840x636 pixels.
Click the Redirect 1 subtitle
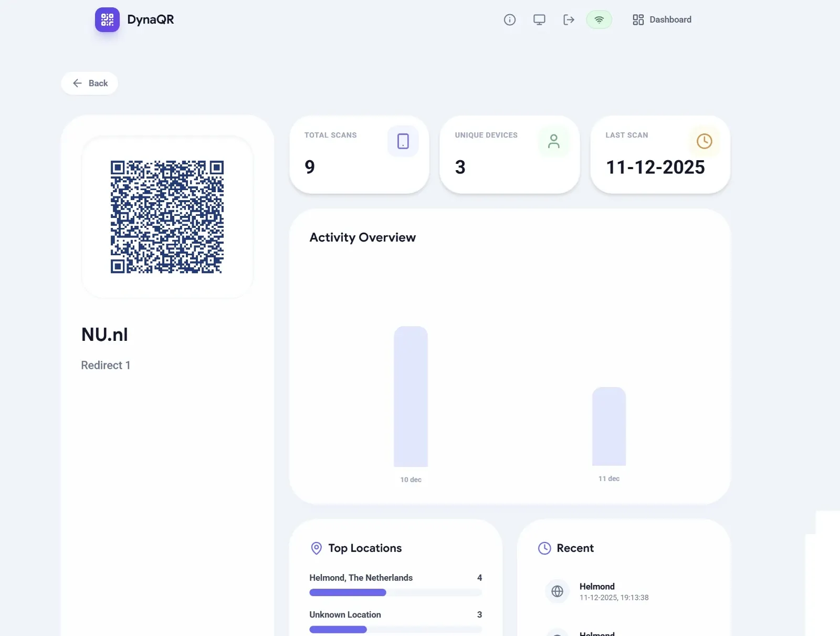(x=106, y=365)
